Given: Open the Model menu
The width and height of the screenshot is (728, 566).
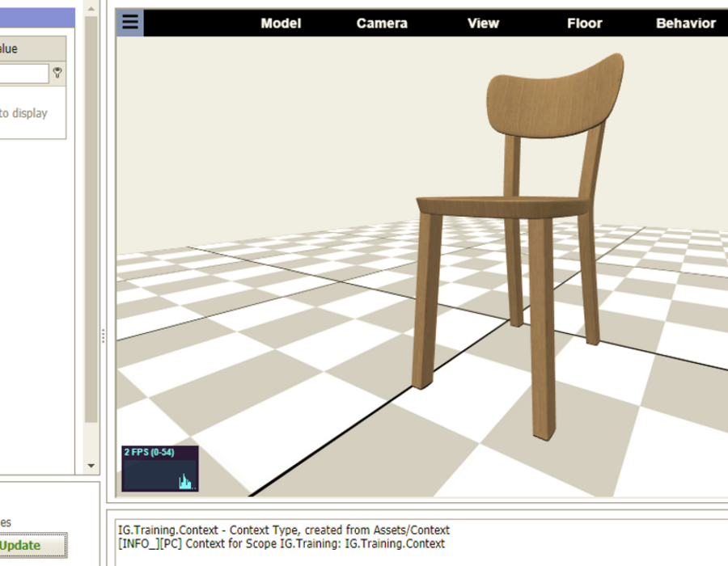Looking at the screenshot, I should tap(281, 23).
